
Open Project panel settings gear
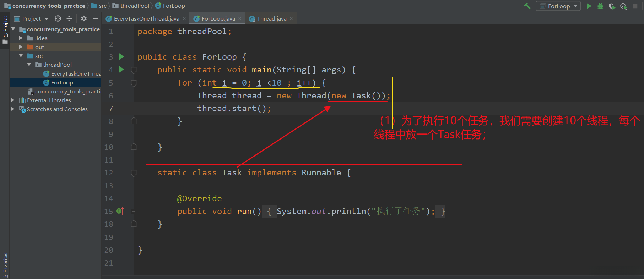pos(84,18)
